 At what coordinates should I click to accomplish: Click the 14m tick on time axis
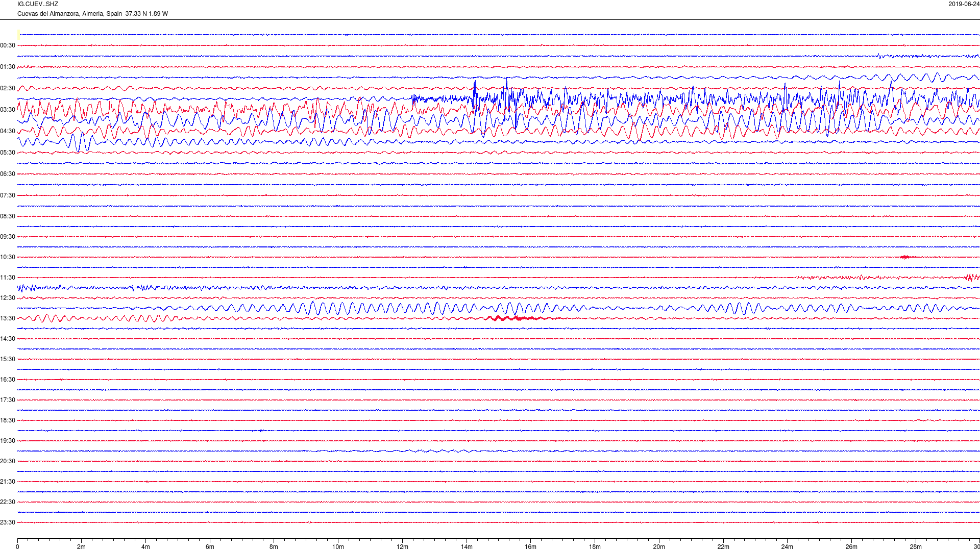pyautogui.click(x=467, y=547)
